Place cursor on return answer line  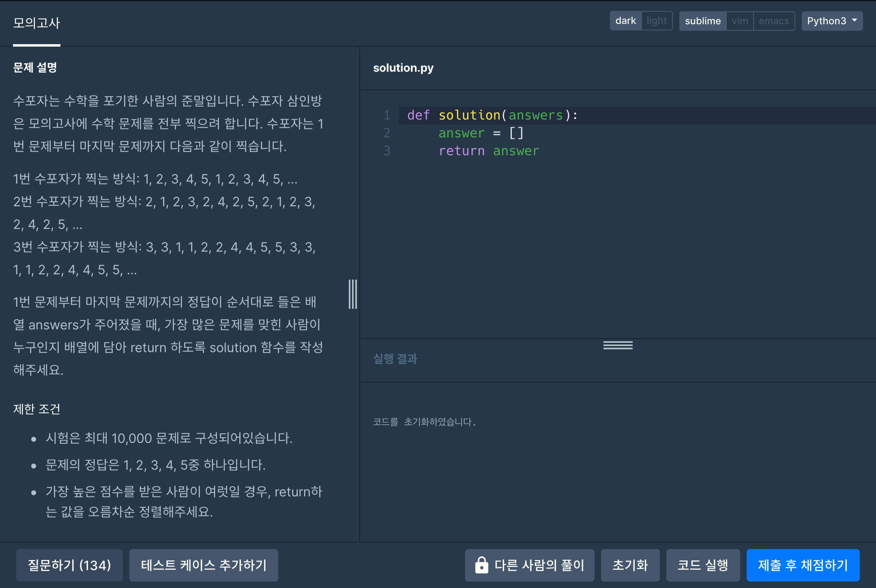[x=489, y=151]
